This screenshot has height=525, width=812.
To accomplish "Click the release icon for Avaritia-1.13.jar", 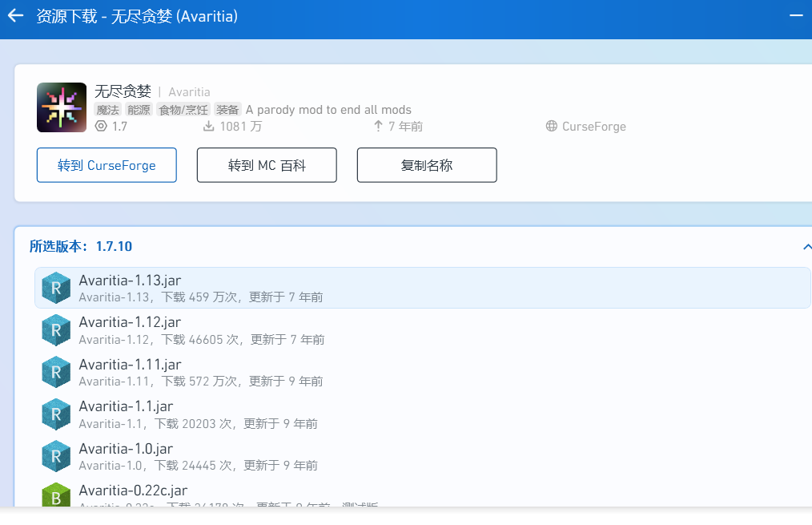I will [x=56, y=288].
